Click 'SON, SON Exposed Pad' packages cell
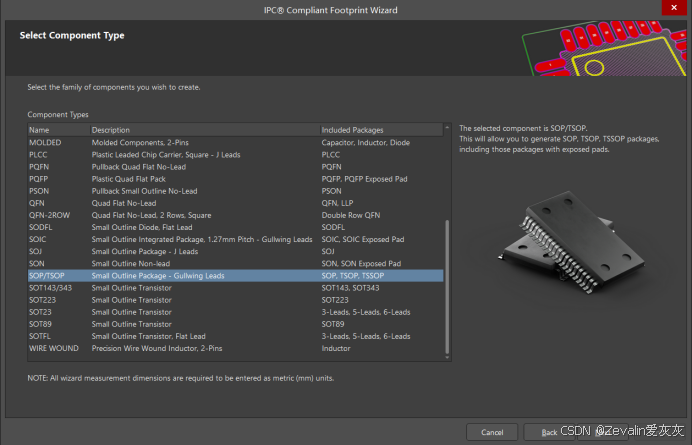692x445 pixels. (x=361, y=264)
